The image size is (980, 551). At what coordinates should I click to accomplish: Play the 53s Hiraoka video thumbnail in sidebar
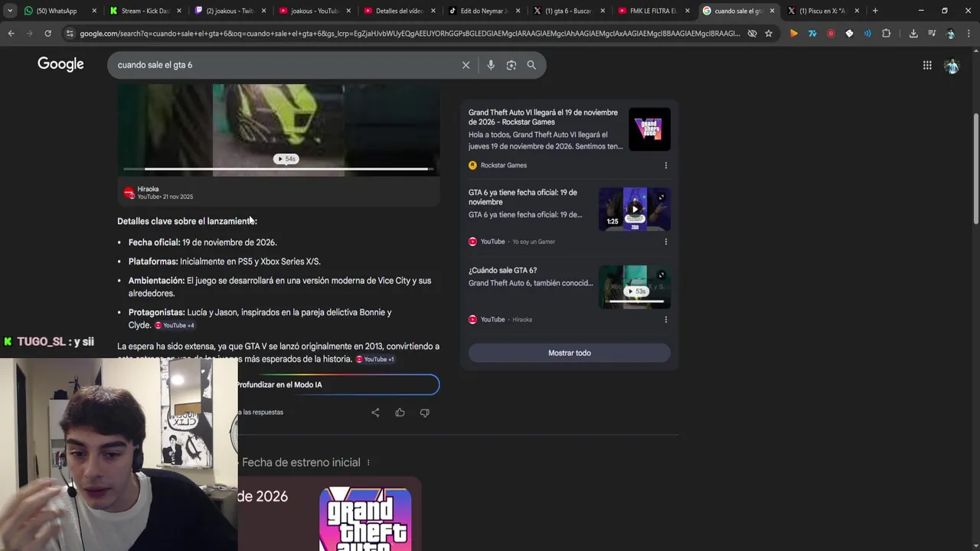(x=635, y=287)
